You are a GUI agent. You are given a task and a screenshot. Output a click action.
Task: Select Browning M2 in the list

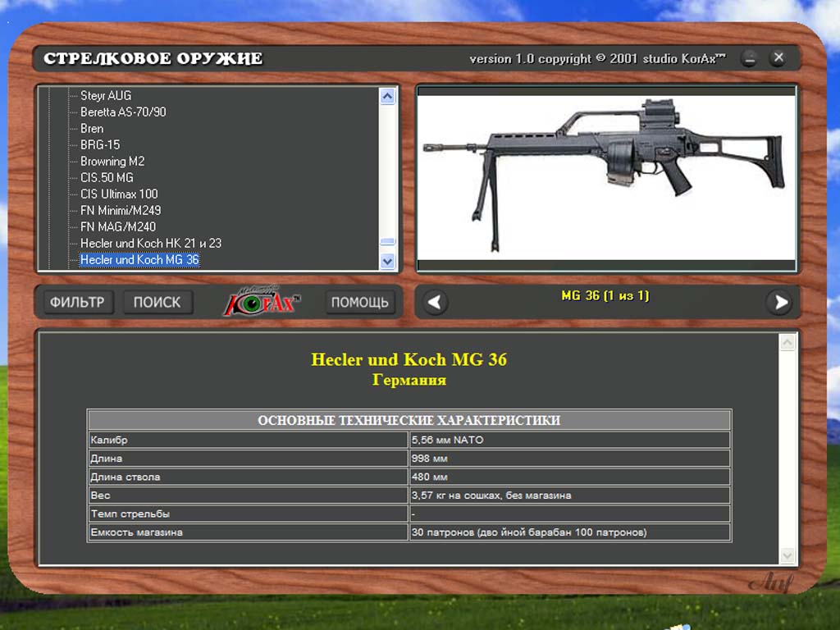(112, 162)
